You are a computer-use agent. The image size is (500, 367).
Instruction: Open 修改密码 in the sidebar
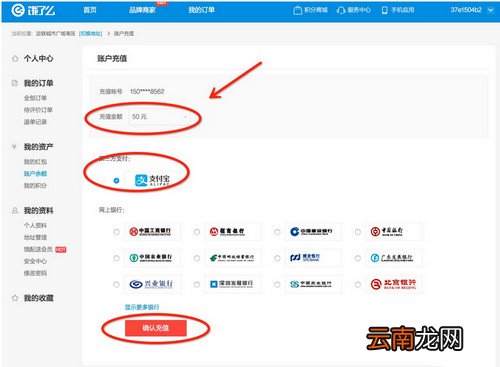[35, 273]
